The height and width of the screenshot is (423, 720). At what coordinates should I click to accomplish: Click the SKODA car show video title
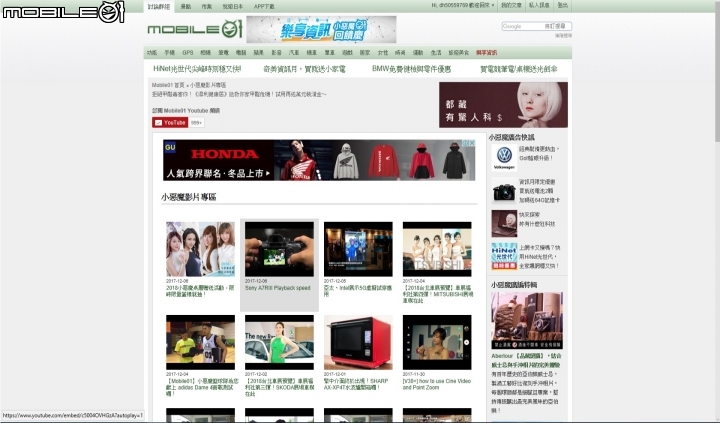point(280,387)
